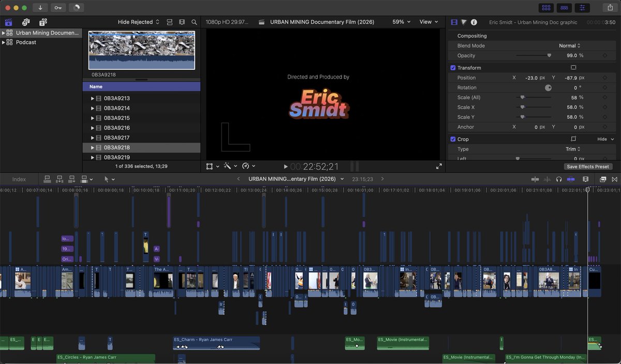Click Save Effects Preset

[588, 166]
